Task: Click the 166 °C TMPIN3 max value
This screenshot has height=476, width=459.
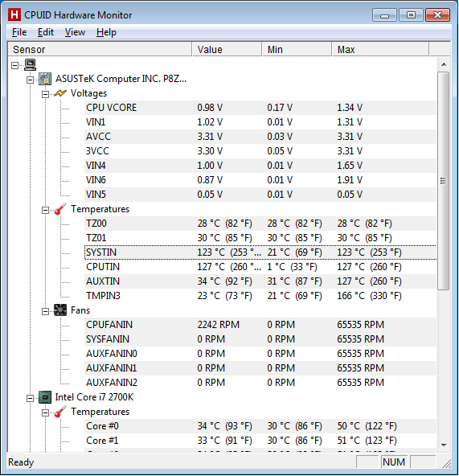Action: pos(369,296)
